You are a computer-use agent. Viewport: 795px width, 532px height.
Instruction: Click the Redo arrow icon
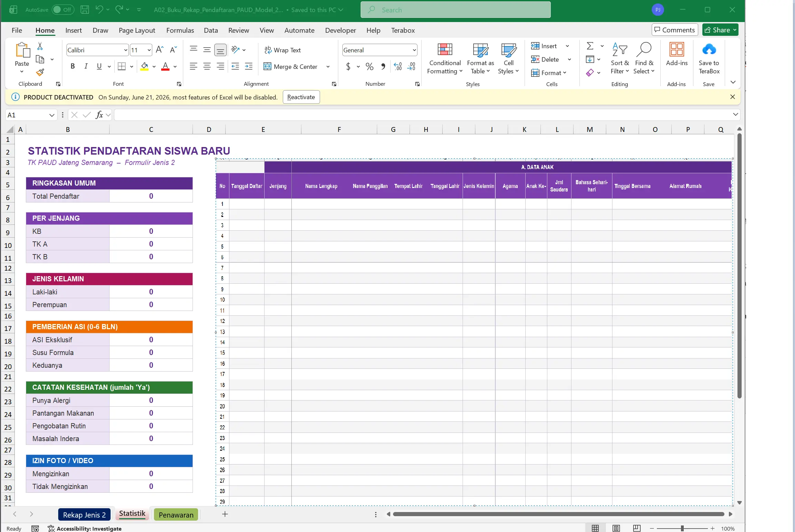[119, 10]
